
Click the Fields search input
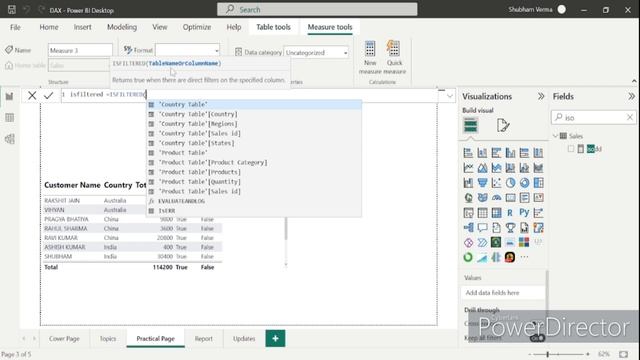coord(594,118)
